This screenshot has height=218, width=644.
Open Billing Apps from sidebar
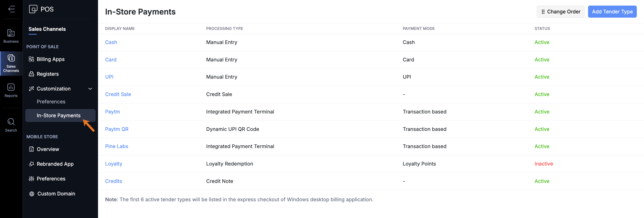(x=51, y=59)
